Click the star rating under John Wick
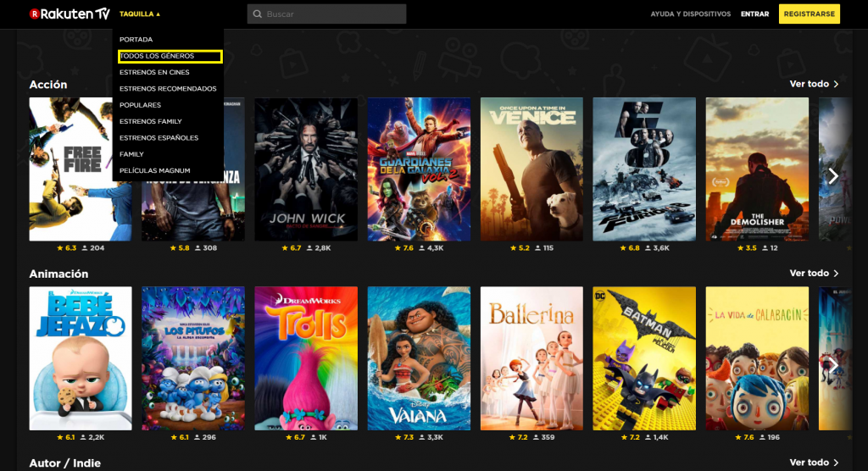The image size is (868, 471). point(292,248)
